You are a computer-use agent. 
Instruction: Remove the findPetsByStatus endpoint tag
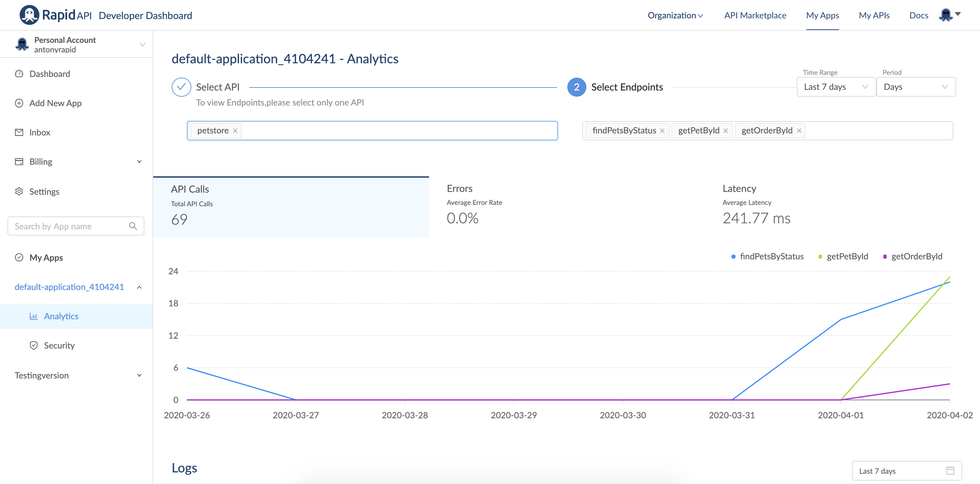pos(662,131)
